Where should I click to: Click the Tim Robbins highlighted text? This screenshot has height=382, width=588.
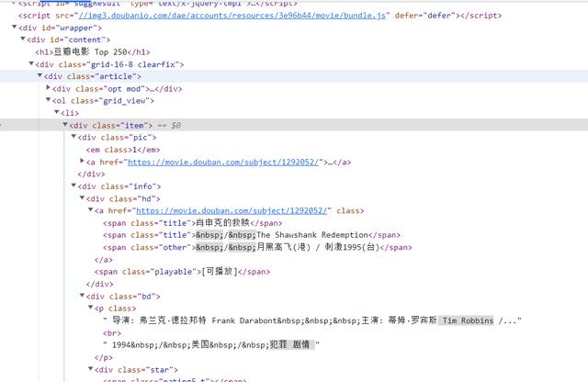(468, 320)
